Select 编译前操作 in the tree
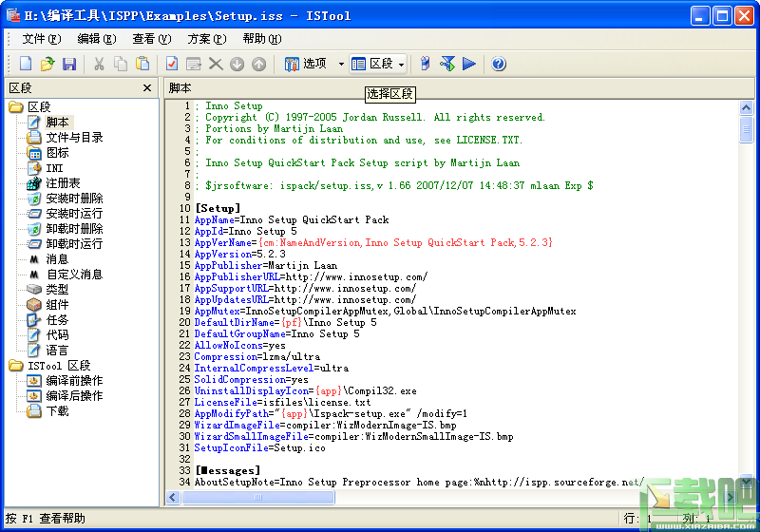 pos(74,381)
